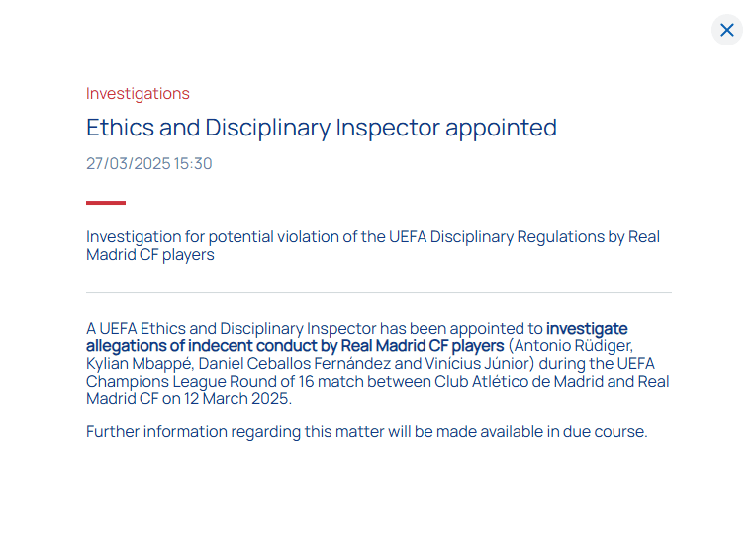Click the name Antonio Rüdiger
756x542 pixels.
pos(573,346)
